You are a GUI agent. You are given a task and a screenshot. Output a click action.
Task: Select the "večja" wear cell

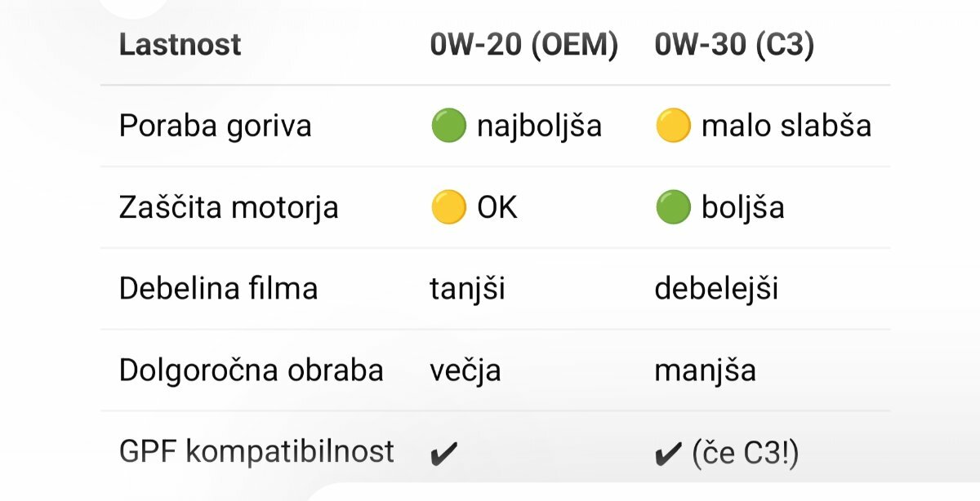465,370
